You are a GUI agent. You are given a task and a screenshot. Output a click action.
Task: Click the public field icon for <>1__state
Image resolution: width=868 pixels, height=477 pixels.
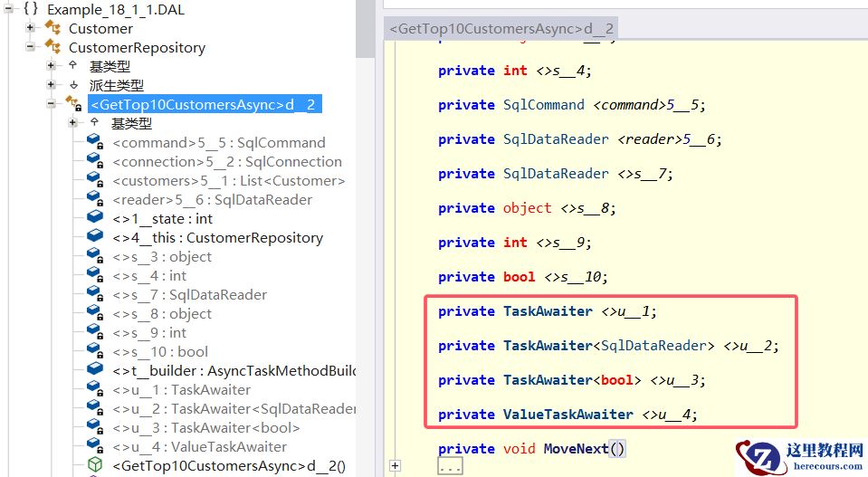click(x=95, y=217)
